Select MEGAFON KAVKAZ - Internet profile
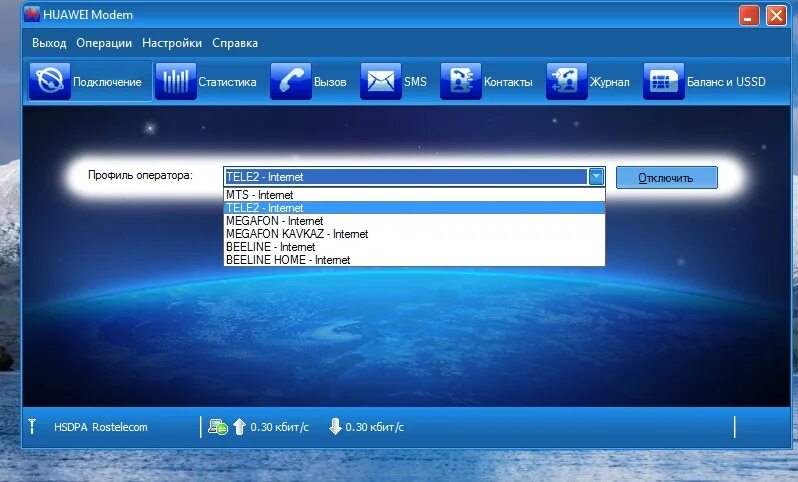The height and width of the screenshot is (482, 798). 414,234
